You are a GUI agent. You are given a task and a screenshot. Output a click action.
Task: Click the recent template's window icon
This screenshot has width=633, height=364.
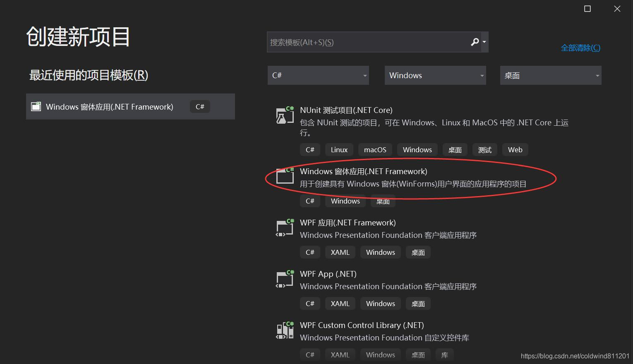click(x=36, y=107)
